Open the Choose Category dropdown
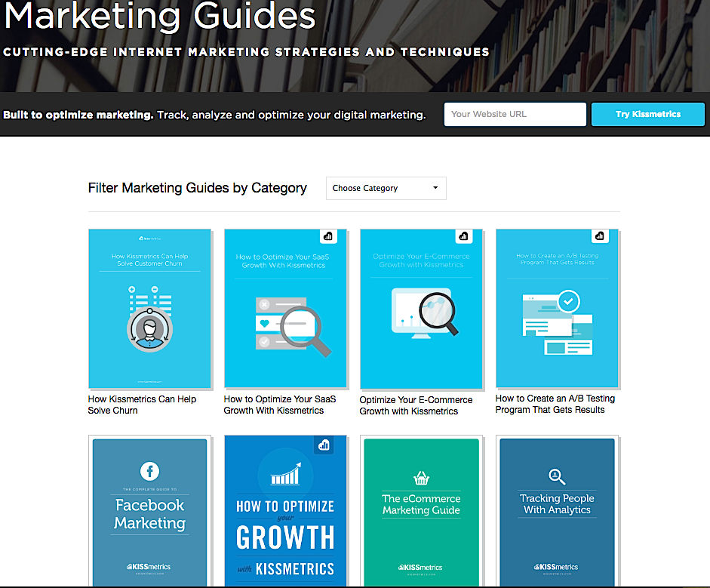 [386, 188]
